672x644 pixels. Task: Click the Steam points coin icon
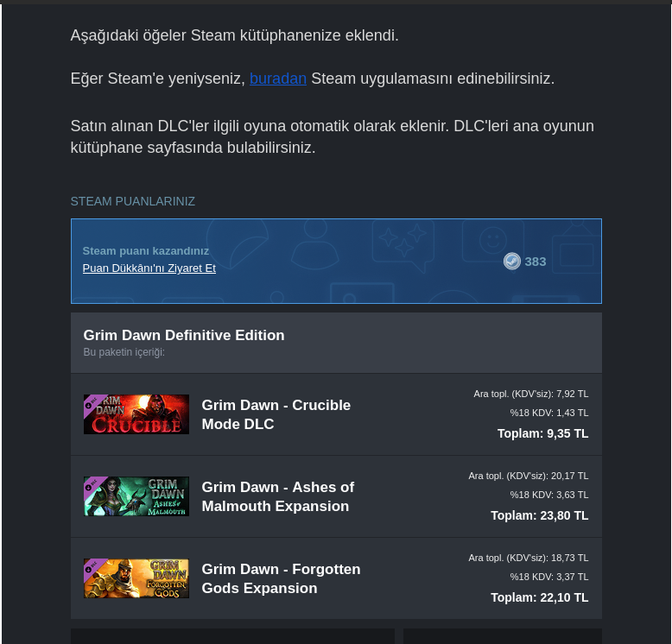pyautogui.click(x=511, y=262)
